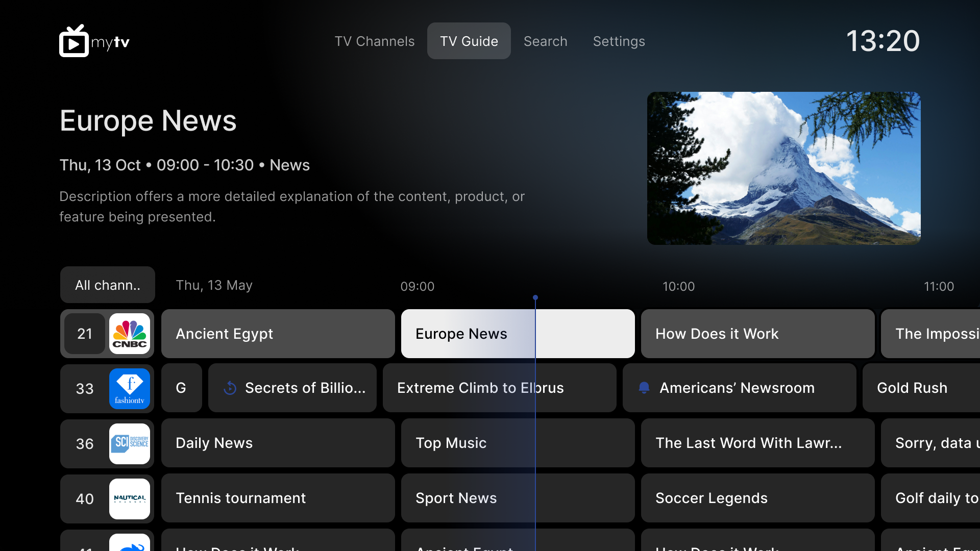Click the mountain preview thumbnail
The image size is (980, 551).
pos(783,168)
